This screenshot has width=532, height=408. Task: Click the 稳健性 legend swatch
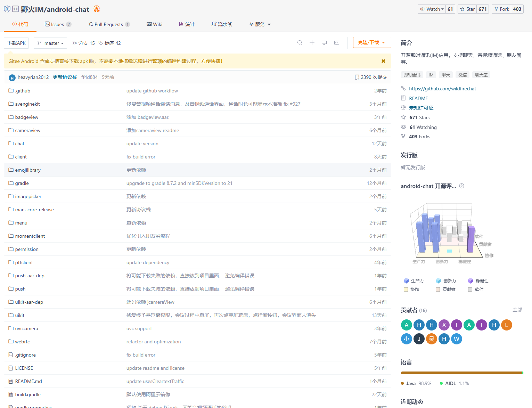470,281
